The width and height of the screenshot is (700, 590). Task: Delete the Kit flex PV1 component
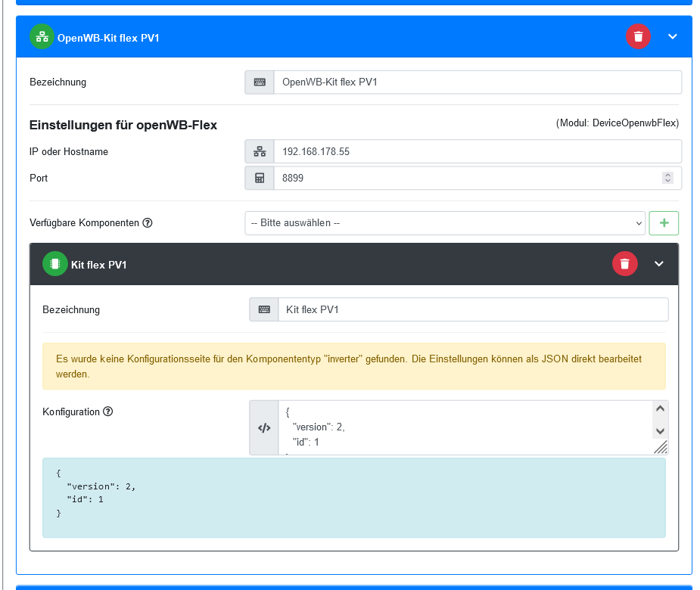[624, 264]
